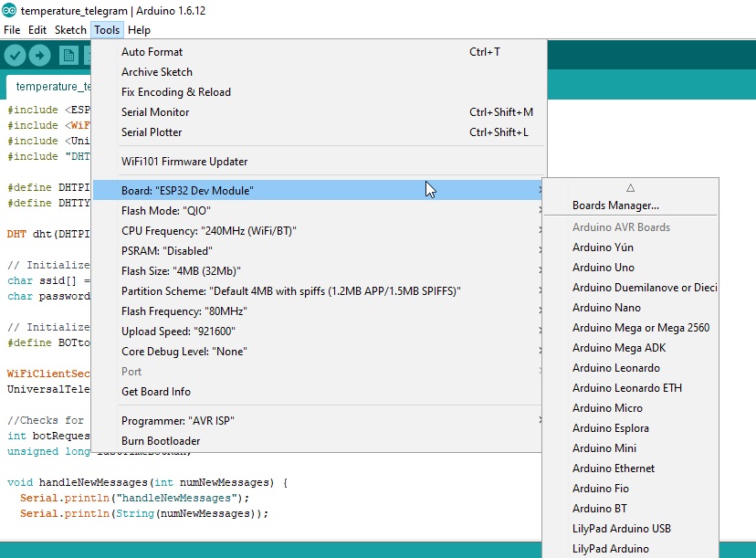This screenshot has width=756, height=558.
Task: Open the Serial Plotter
Action: (320, 132)
